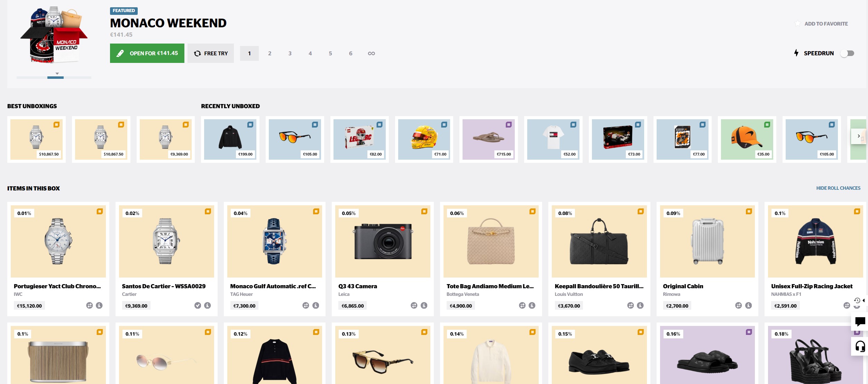The width and height of the screenshot is (868, 384).
Task: Select box quantity 4
Action: 310,53
